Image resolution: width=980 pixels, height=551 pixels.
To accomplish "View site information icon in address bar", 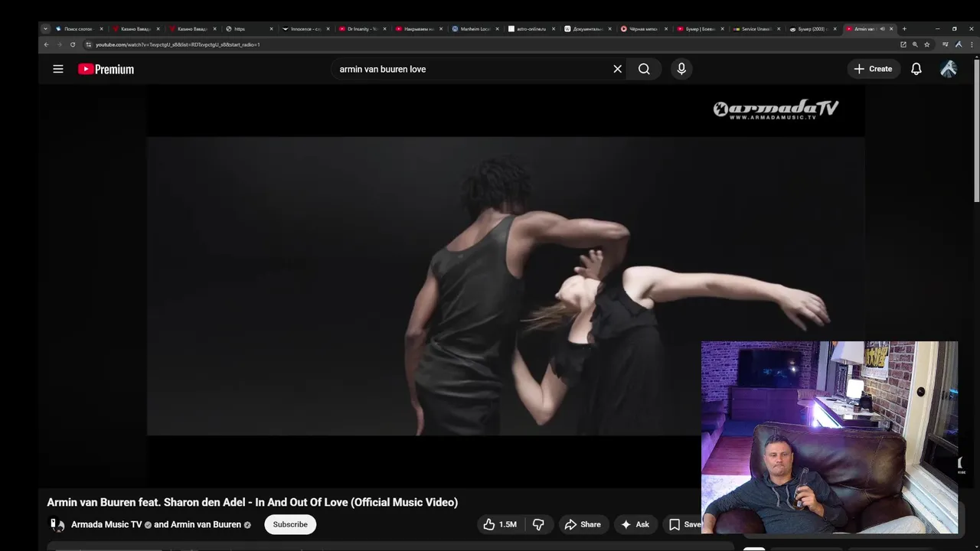I will coord(88,44).
